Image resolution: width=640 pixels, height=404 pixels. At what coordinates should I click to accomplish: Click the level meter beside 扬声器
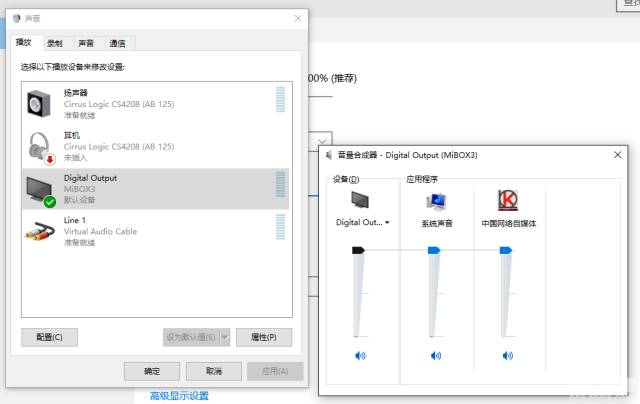280,99
